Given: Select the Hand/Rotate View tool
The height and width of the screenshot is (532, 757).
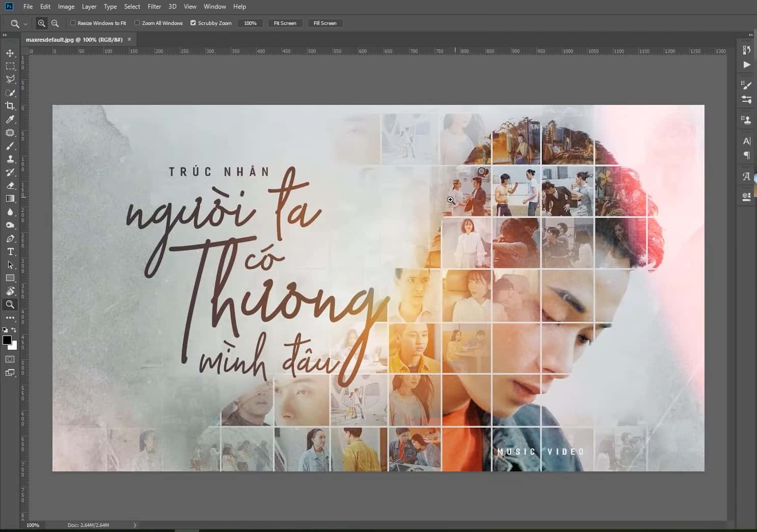Looking at the screenshot, I should point(10,291).
